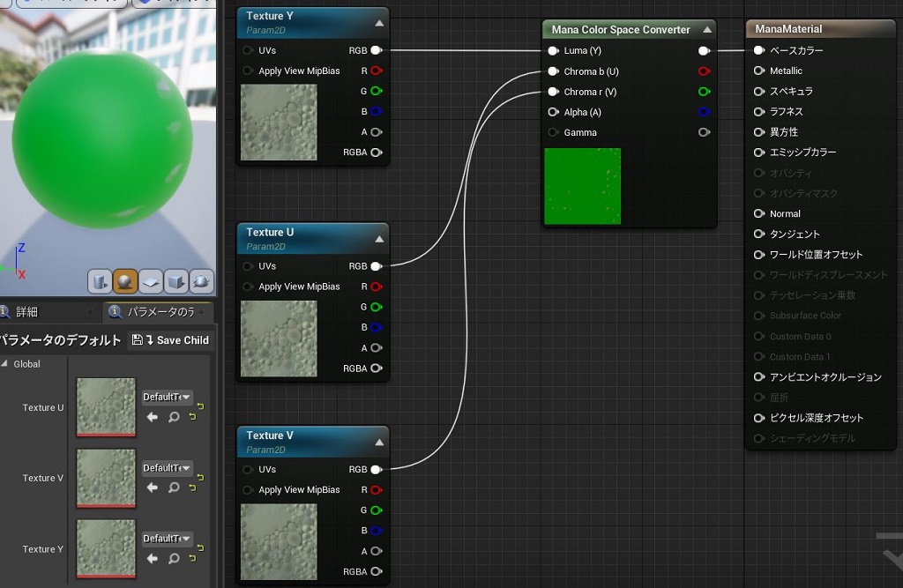Click the use-selected-asset arrow for Texture Y
The image size is (903, 588).
click(153, 556)
